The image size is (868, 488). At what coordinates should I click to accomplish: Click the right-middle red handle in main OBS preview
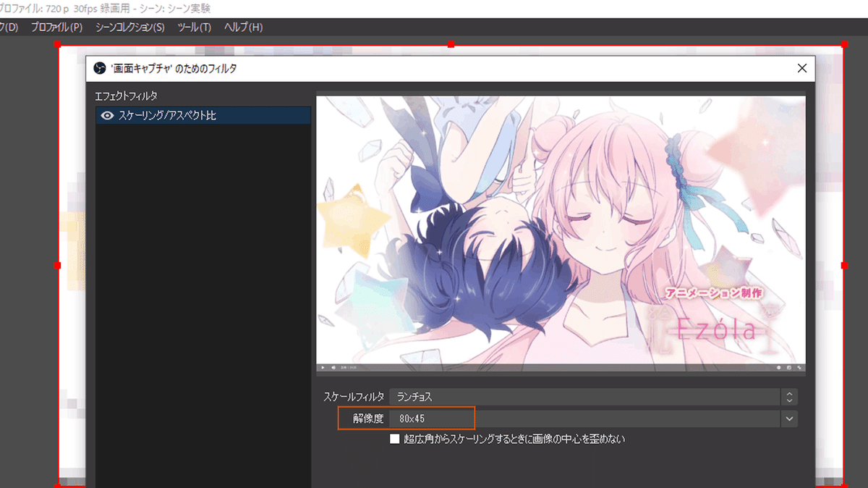844,266
